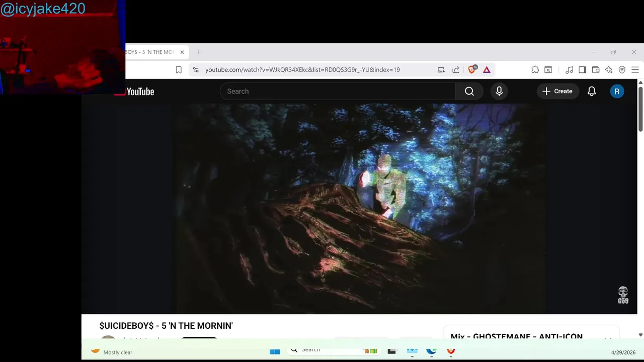The width and height of the screenshot is (644, 362).
Task: Open the Leo AI sparkle icon
Action: tap(609, 70)
